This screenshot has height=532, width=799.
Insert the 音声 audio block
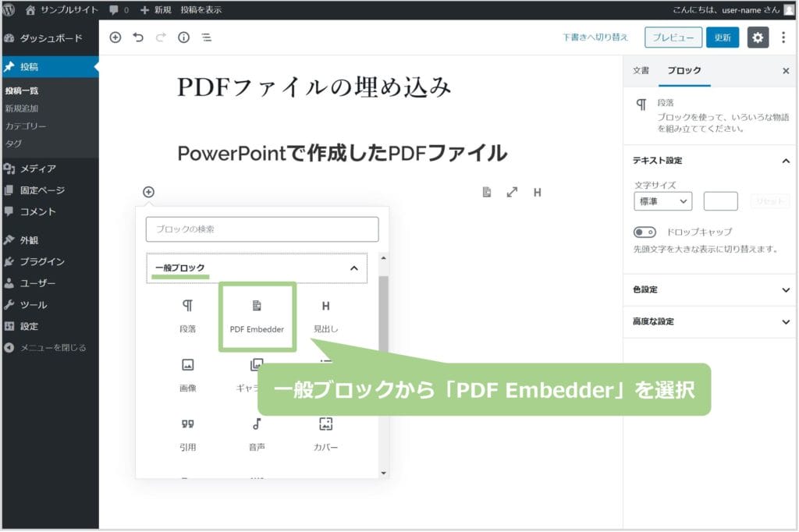tap(257, 433)
